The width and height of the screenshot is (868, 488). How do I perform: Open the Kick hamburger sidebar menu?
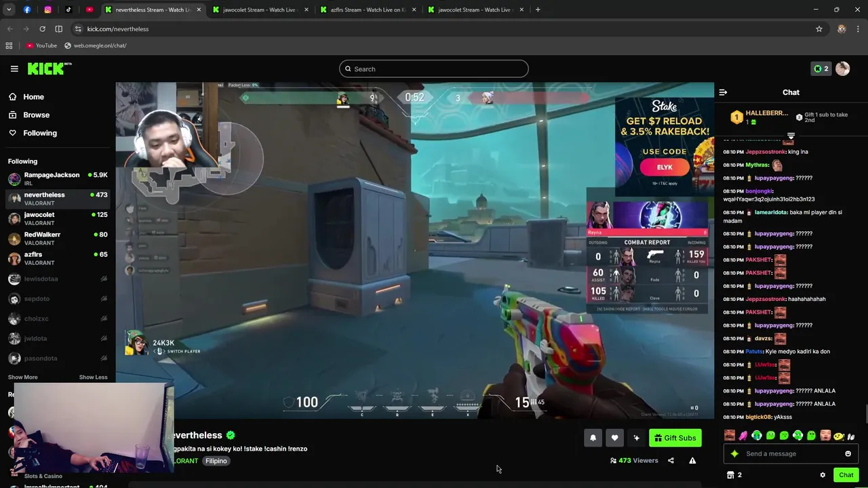(x=14, y=68)
